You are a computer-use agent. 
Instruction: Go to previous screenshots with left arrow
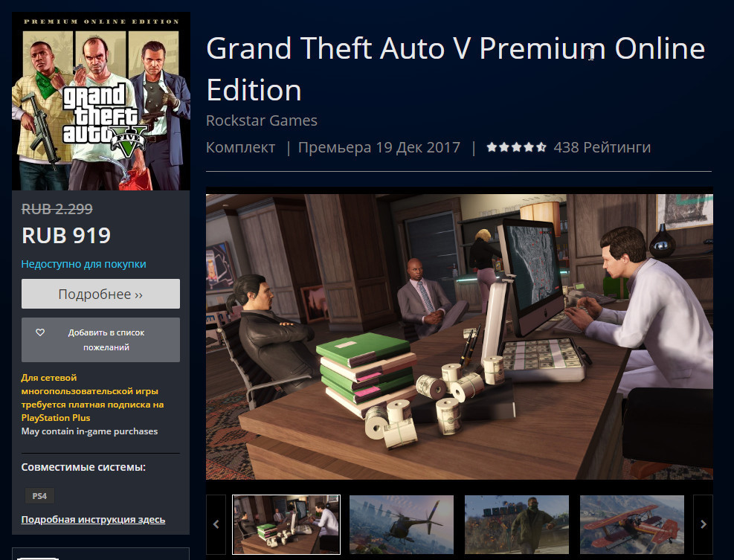click(x=216, y=524)
